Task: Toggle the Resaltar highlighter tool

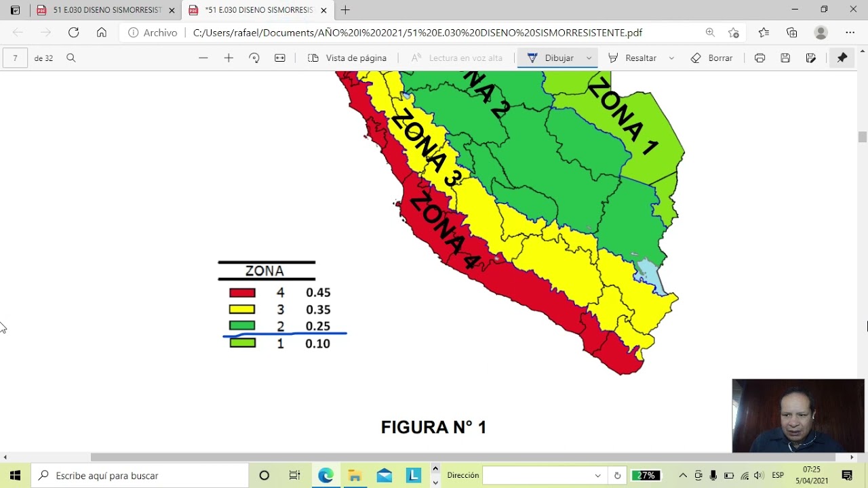Action: [x=632, y=58]
